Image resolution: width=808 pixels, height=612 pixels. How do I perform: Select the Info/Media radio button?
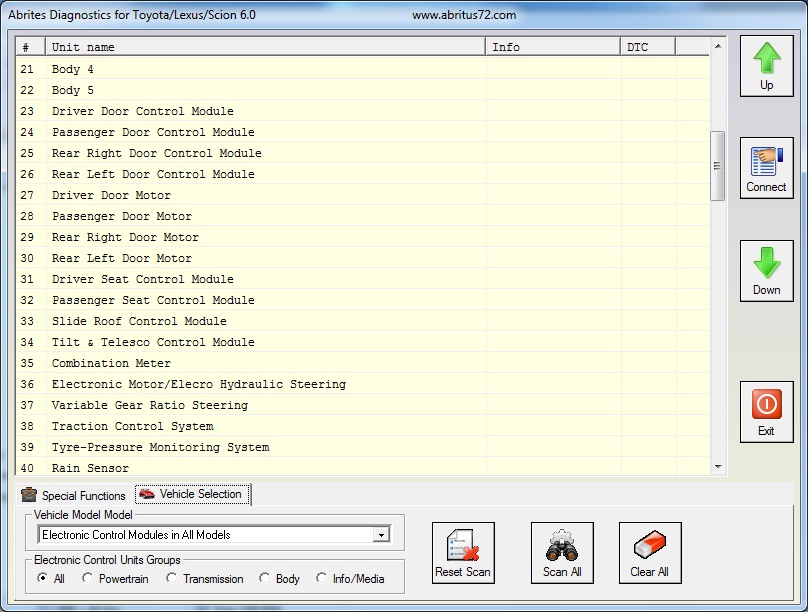pos(321,578)
